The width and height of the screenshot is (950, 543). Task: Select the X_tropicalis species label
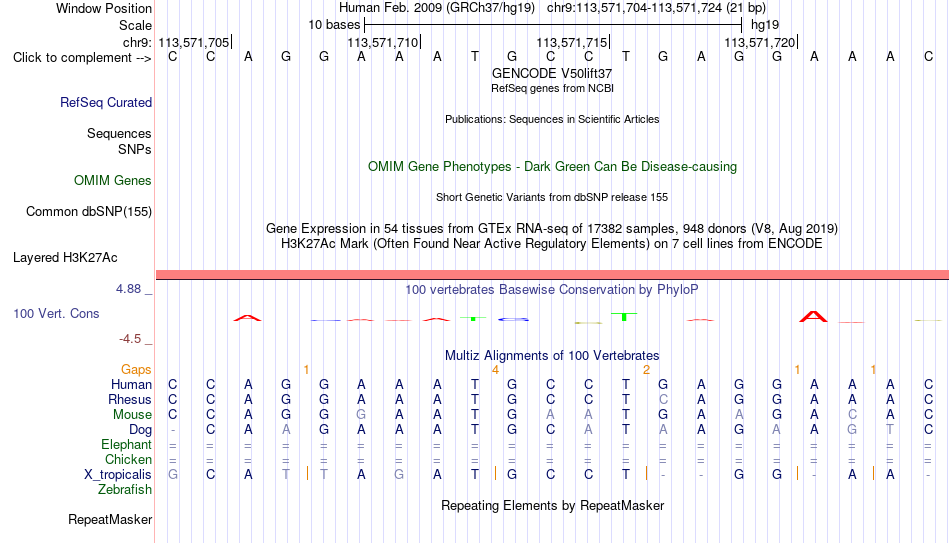click(118, 475)
